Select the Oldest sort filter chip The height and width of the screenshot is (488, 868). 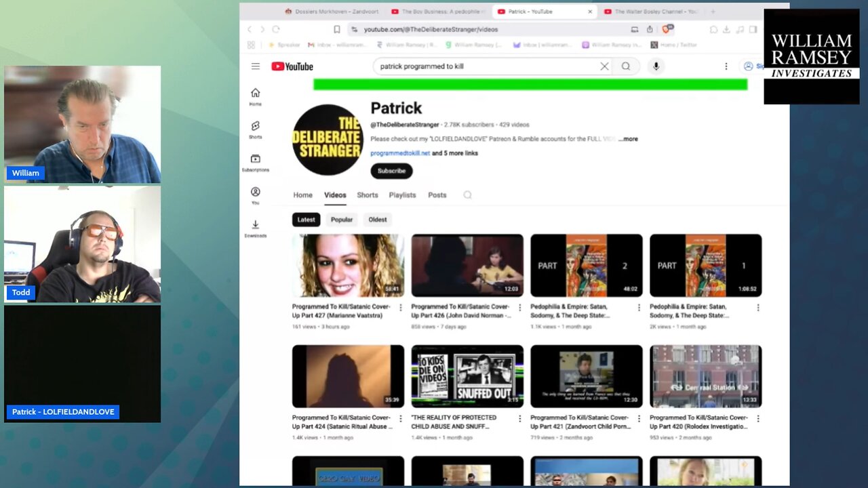[x=378, y=220]
